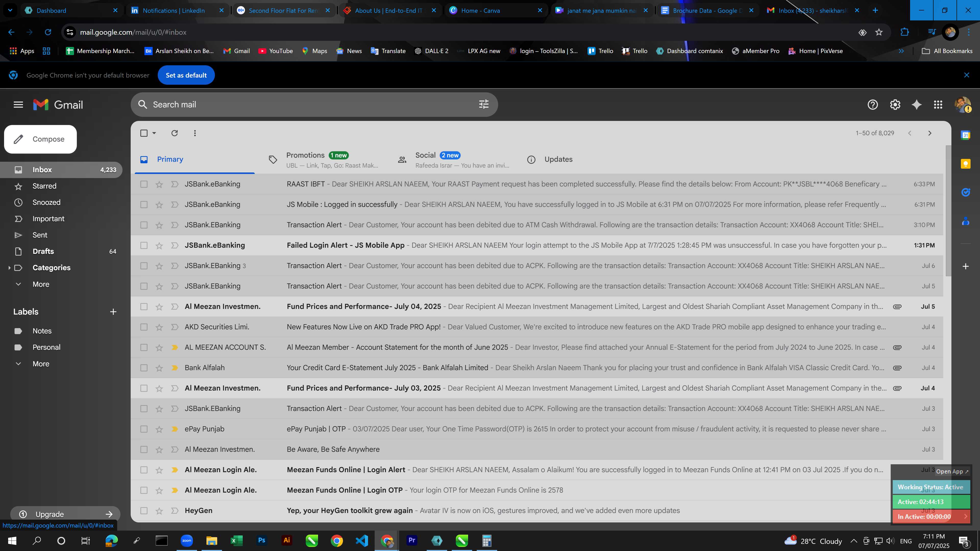Open Photoshop from the taskbar
The height and width of the screenshot is (551, 980).
[262, 540]
